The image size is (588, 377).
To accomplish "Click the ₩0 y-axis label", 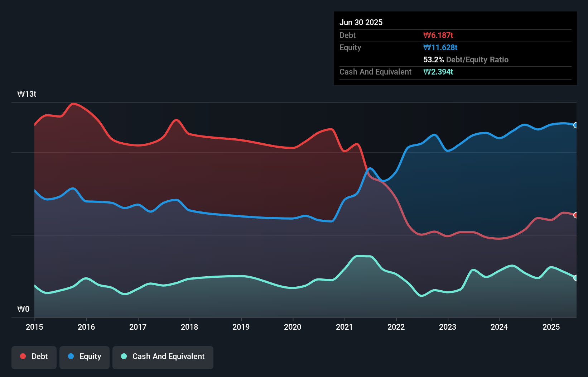I will click(23, 309).
